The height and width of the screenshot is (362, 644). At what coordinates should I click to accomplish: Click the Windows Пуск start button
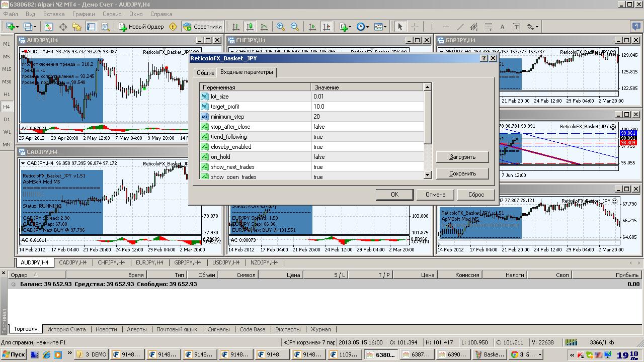point(14,354)
